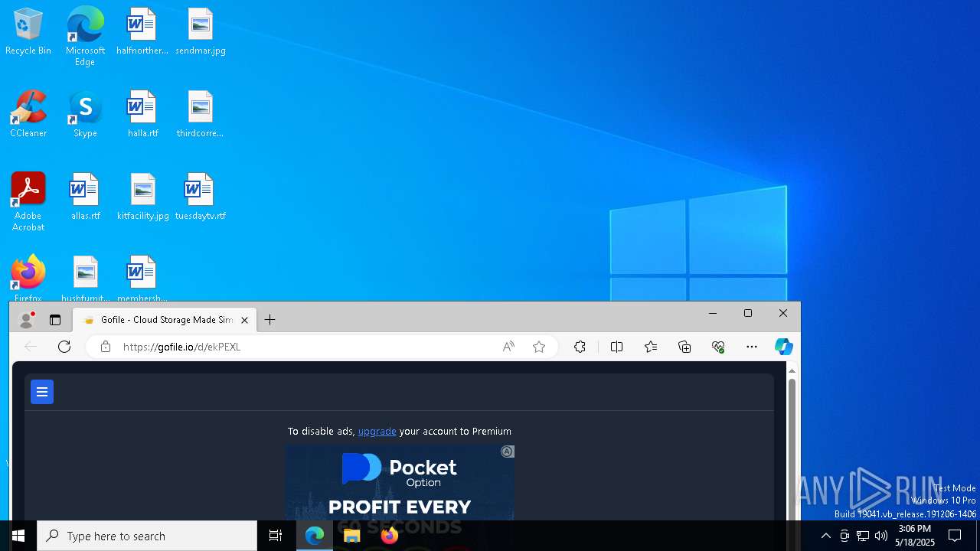The width and height of the screenshot is (980, 551).
Task: Close the Gofile browser tab
Action: pos(244,320)
